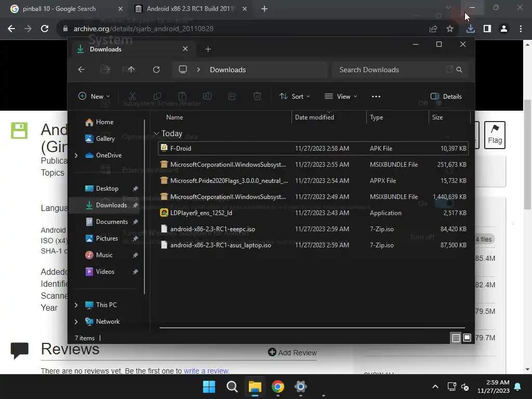Open the View dropdown menu
Screen dimensions: 532x399
click(341, 96)
